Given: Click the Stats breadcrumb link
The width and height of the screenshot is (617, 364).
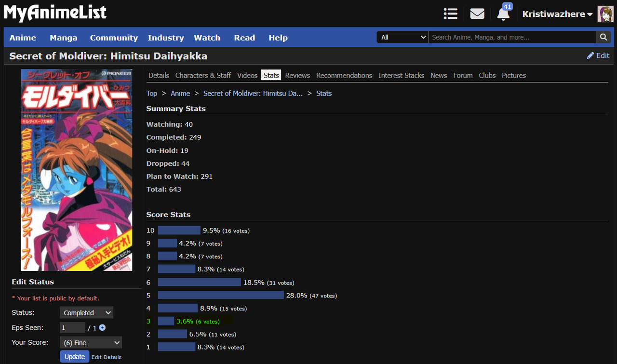Looking at the screenshot, I should [324, 94].
